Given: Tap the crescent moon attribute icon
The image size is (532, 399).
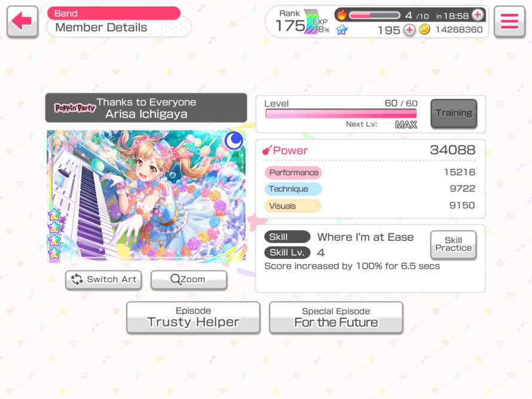Looking at the screenshot, I should (x=234, y=140).
